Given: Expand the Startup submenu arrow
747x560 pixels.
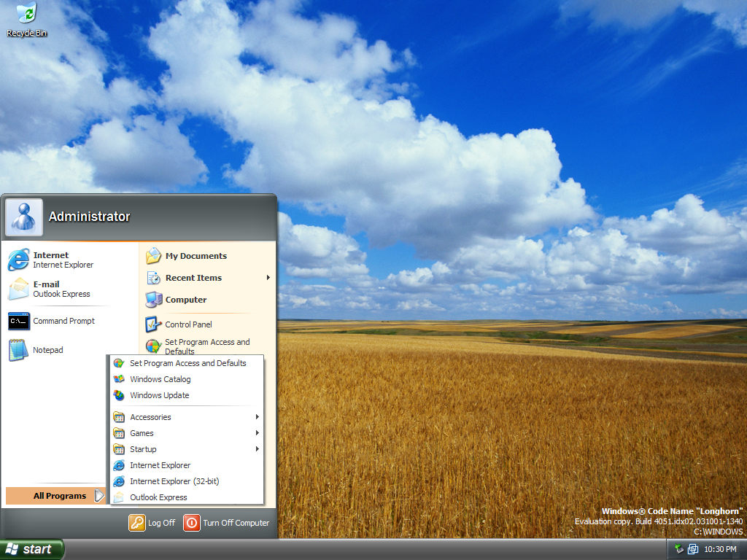Looking at the screenshot, I should click(x=258, y=449).
